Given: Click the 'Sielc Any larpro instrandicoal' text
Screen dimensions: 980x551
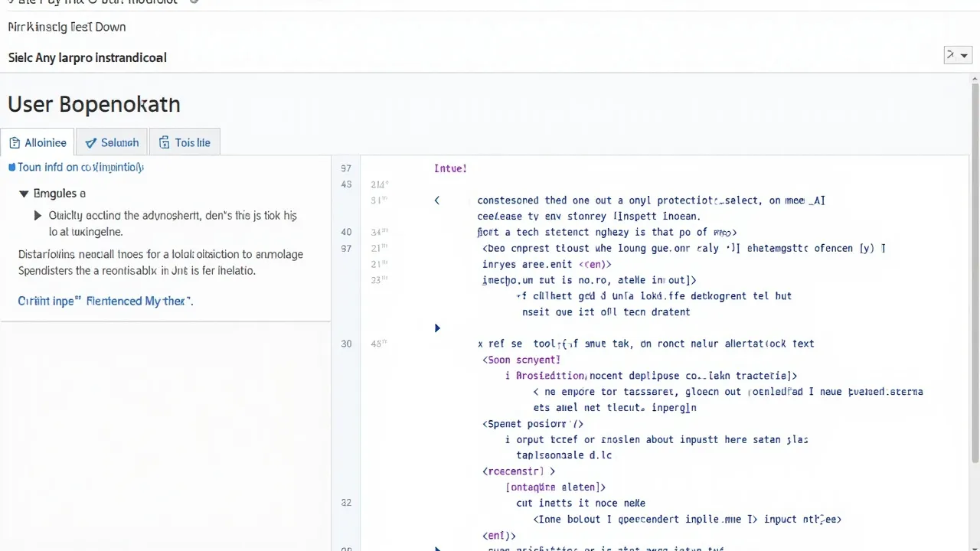Looking at the screenshot, I should (x=87, y=57).
